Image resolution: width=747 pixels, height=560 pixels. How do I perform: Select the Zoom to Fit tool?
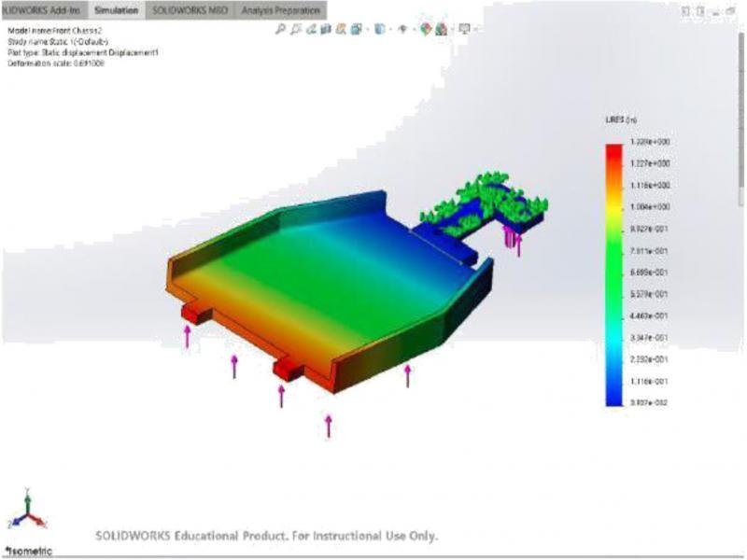coord(279,30)
